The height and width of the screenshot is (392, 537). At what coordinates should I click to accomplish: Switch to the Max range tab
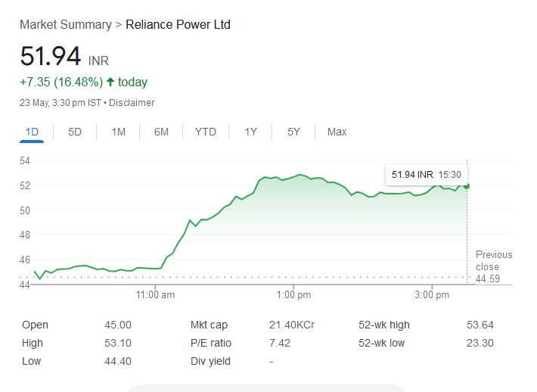tap(337, 132)
